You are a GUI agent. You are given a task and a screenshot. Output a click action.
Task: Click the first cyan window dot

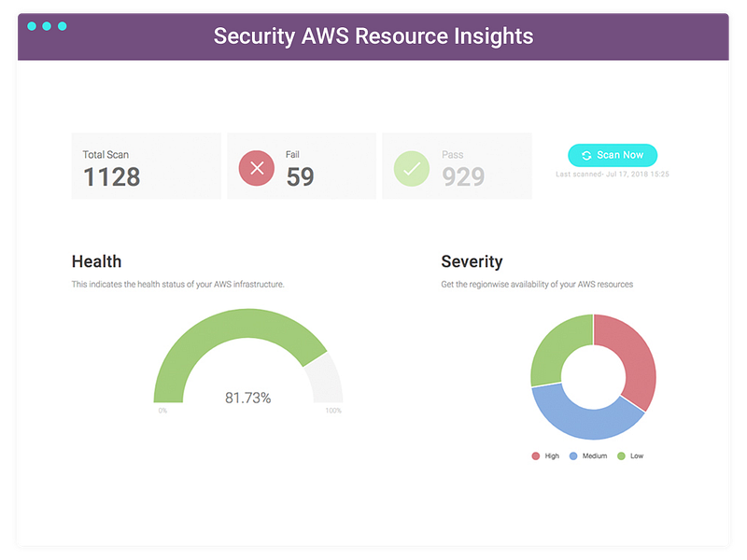click(32, 26)
